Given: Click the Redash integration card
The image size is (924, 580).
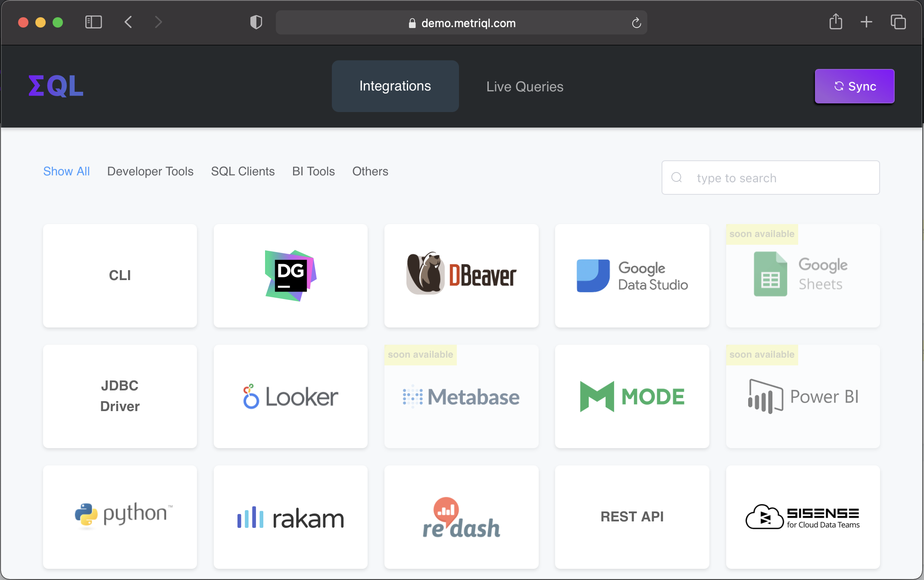Looking at the screenshot, I should [x=461, y=516].
